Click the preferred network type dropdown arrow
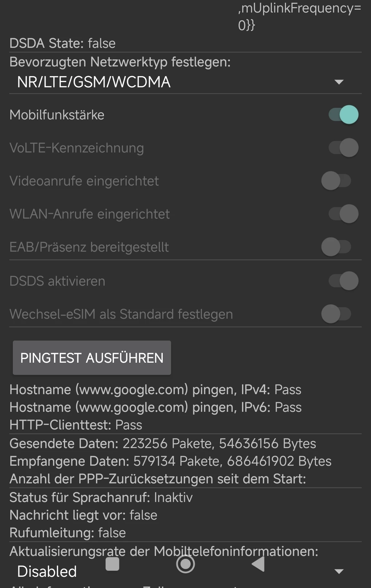 (339, 82)
